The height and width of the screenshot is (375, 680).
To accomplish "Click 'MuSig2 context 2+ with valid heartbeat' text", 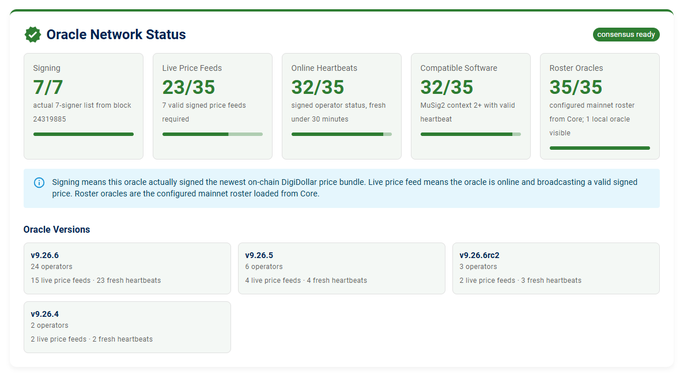I will [468, 112].
